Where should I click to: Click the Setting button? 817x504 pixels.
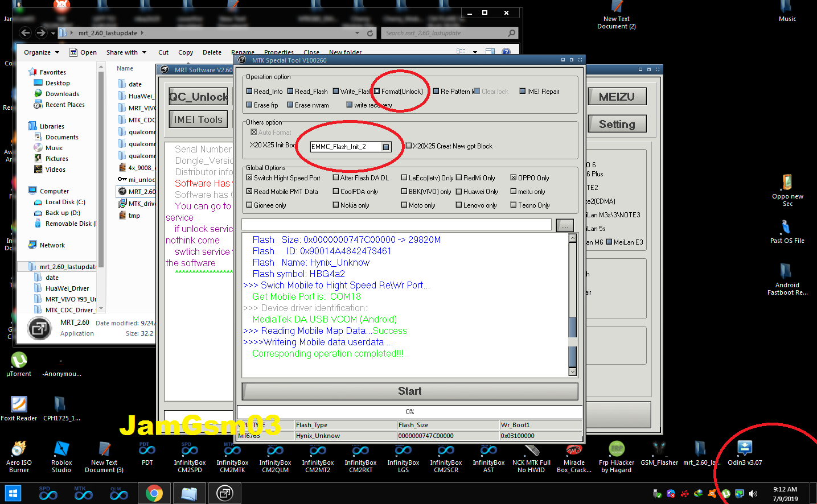tap(617, 124)
